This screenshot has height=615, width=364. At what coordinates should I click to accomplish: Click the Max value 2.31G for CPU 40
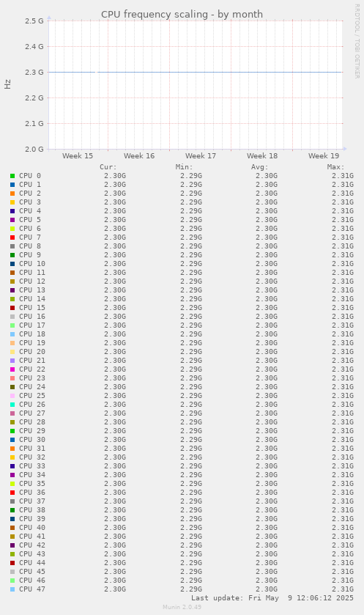(343, 528)
